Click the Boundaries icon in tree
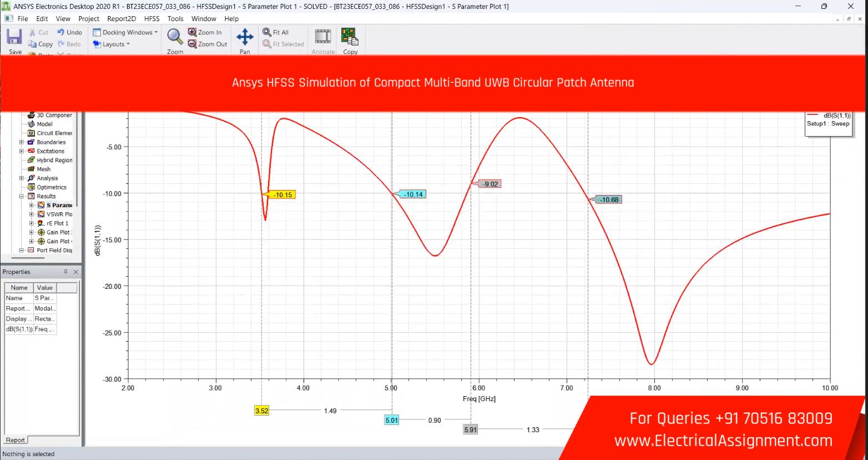868x460 pixels. click(x=31, y=142)
